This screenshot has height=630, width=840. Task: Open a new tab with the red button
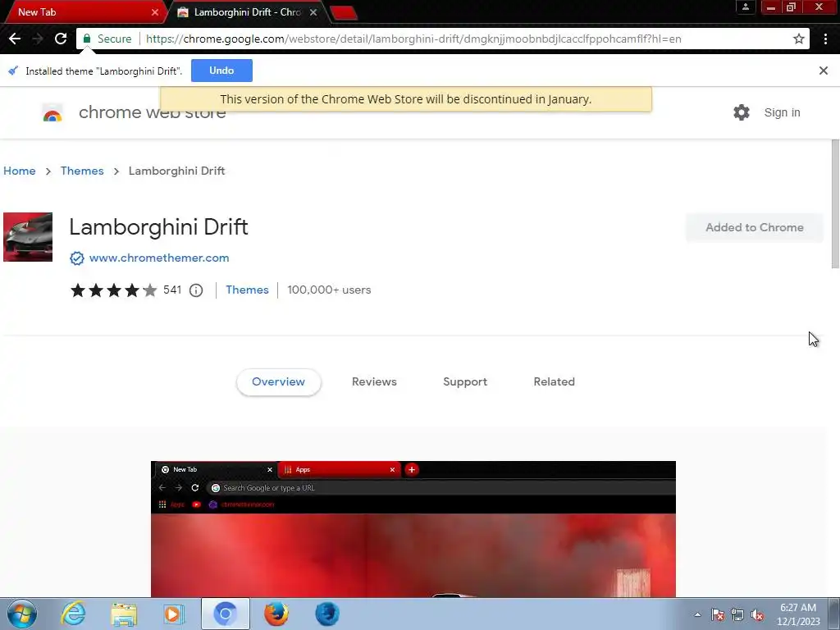344,12
